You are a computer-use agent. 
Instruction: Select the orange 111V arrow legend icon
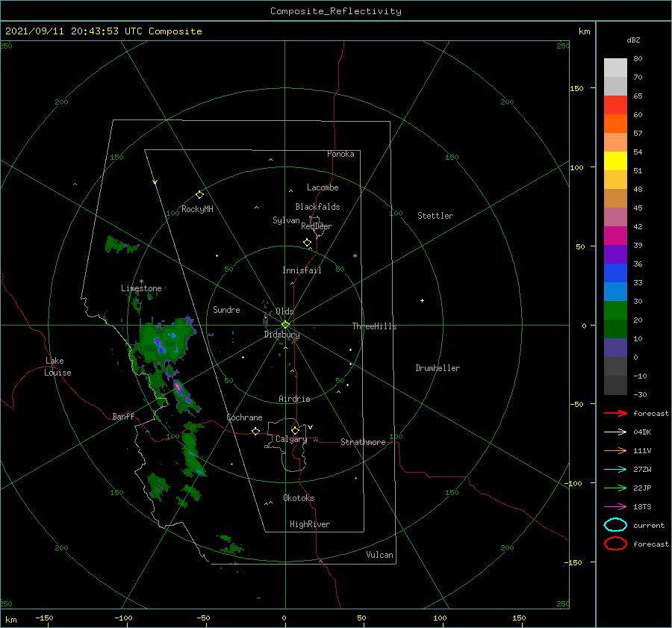[x=615, y=450]
